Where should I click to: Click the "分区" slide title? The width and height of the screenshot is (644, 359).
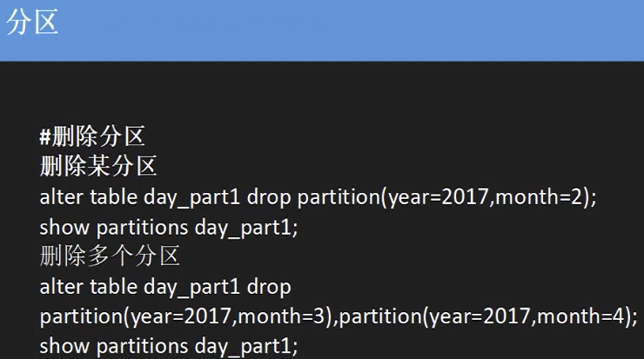click(x=32, y=23)
